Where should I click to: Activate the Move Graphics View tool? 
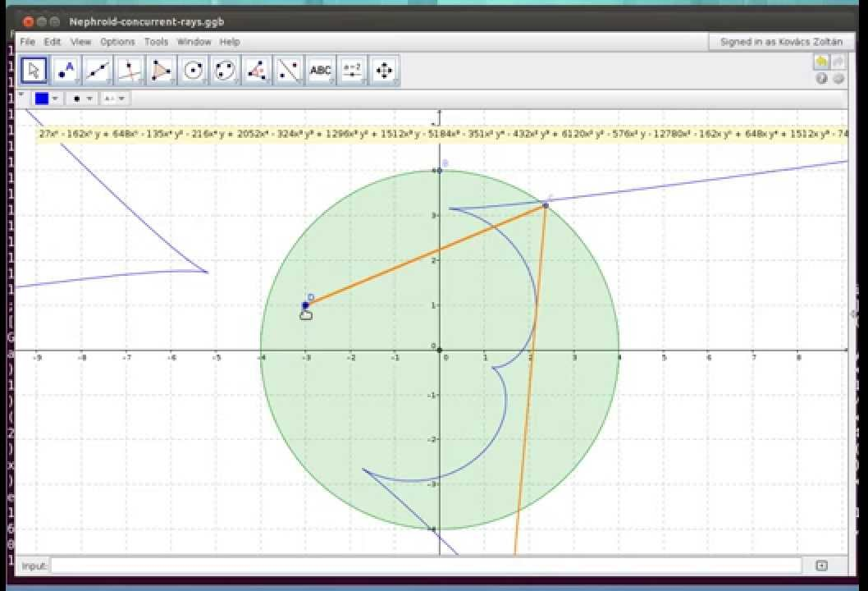click(x=384, y=71)
